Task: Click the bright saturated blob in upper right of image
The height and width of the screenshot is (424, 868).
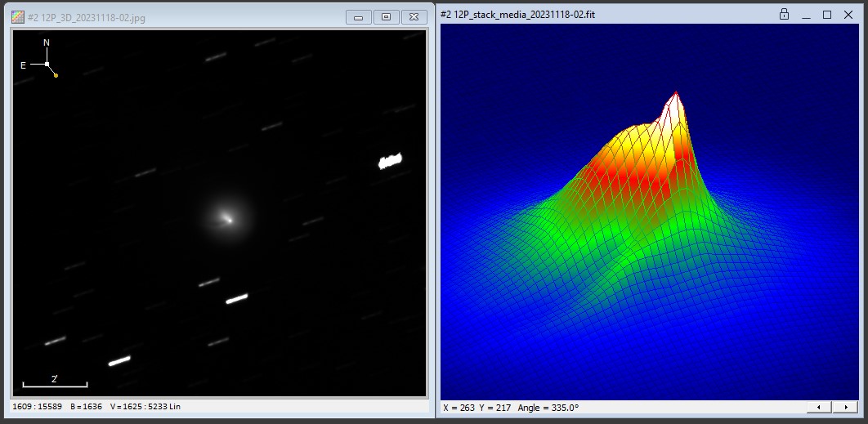Action: coord(391,161)
